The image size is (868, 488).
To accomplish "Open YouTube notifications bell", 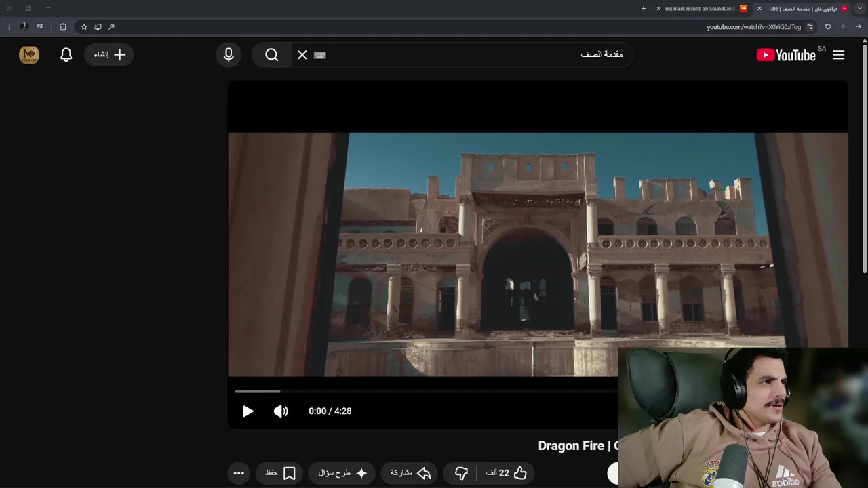I will point(66,55).
